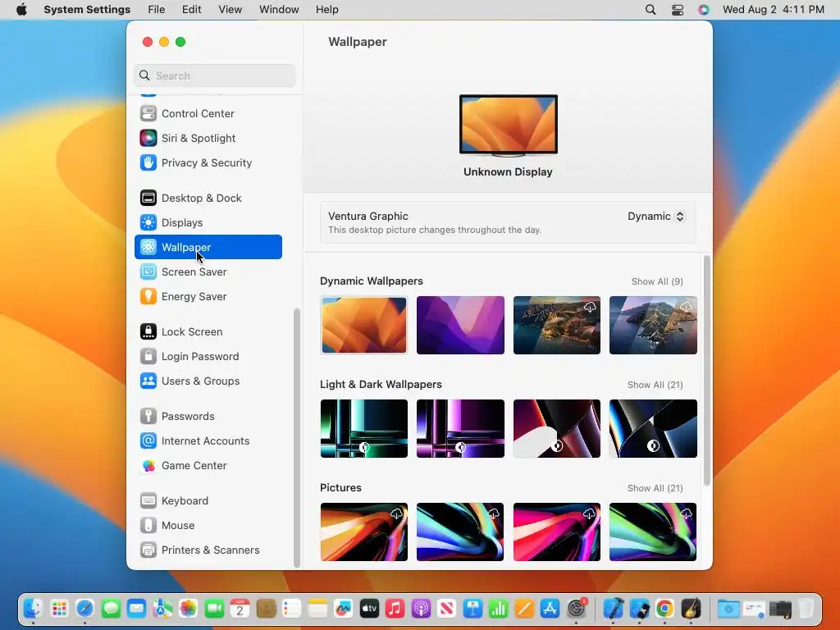The height and width of the screenshot is (630, 840).
Task: Open Photos app from the Dock
Action: (x=188, y=609)
